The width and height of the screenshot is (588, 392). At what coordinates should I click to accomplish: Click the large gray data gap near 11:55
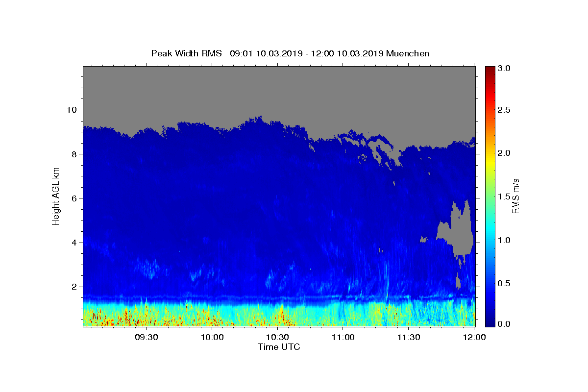coord(460,230)
